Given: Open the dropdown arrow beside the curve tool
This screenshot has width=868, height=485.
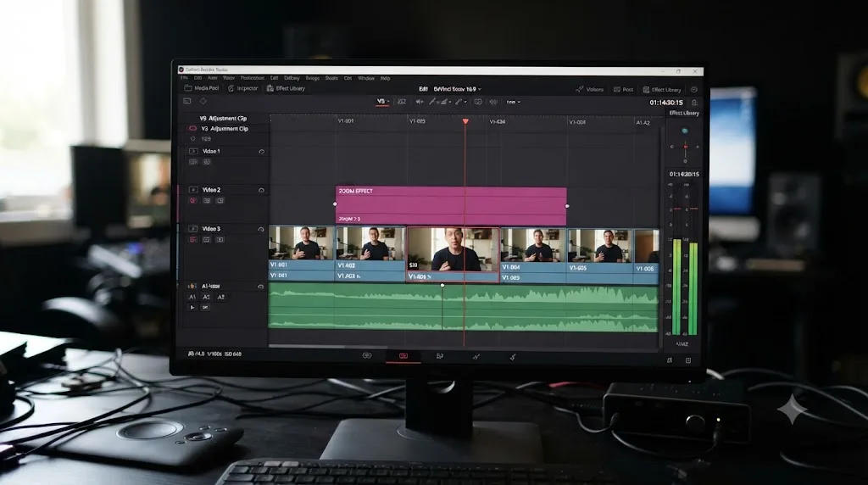Looking at the screenshot, I should click(x=449, y=102).
